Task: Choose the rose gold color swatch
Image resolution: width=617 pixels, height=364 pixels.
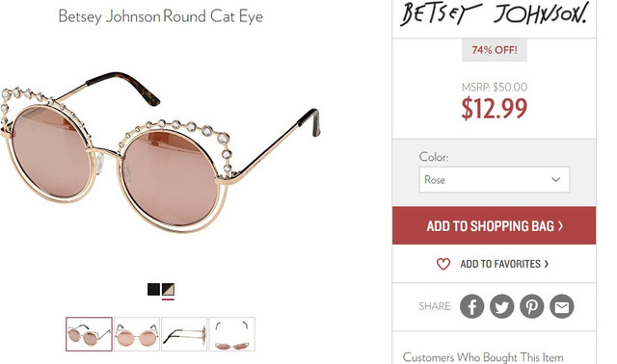Action: point(168,290)
